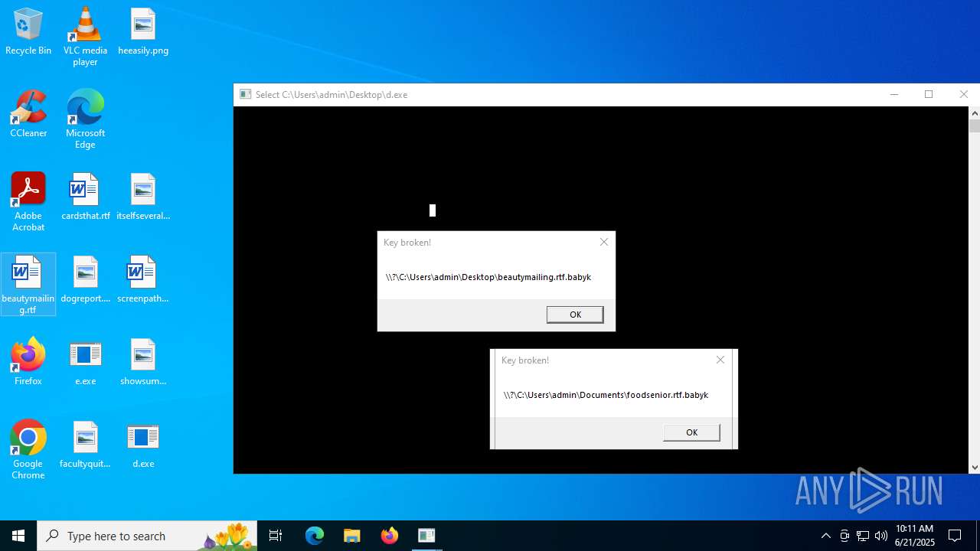980x551 pixels.
Task: Click the console scrollbar down arrow
Action: (x=975, y=467)
